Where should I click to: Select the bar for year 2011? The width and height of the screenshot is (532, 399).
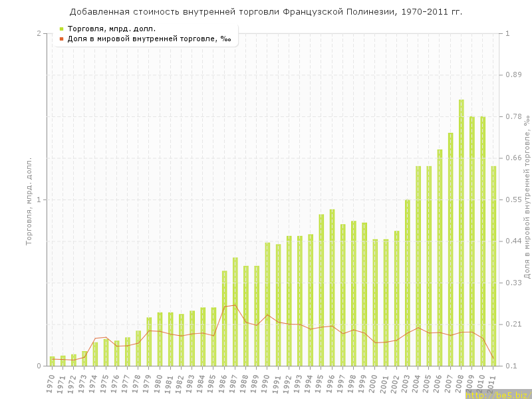point(493,266)
